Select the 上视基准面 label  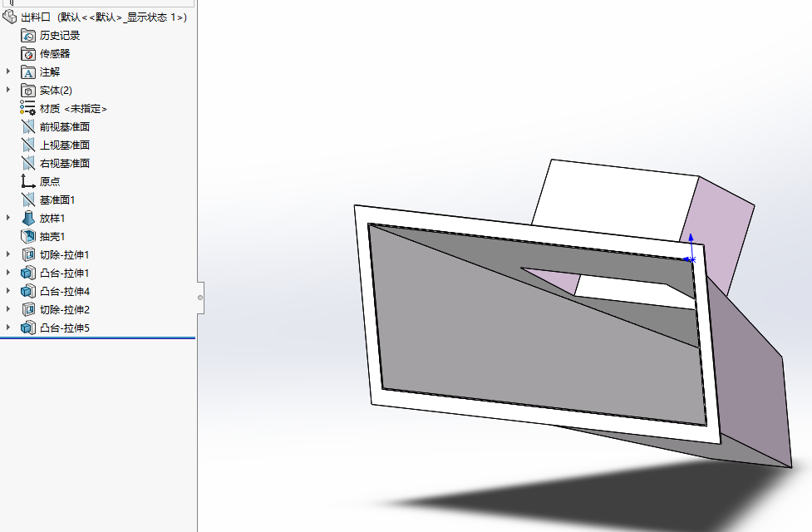65,145
